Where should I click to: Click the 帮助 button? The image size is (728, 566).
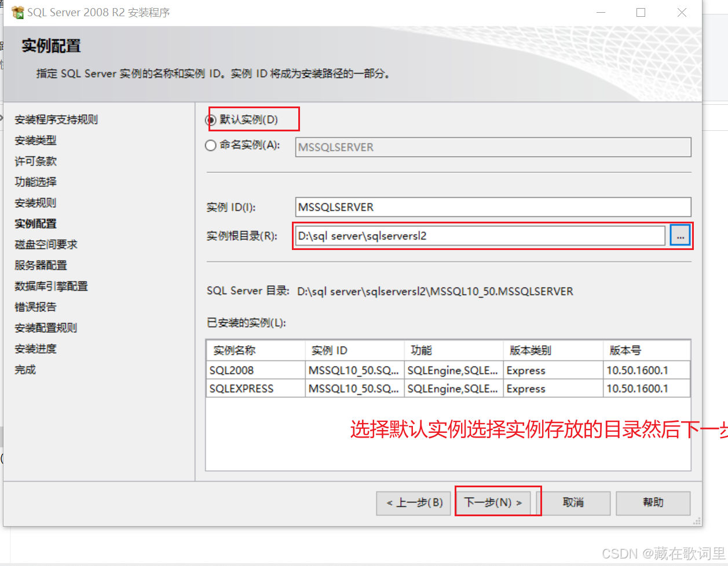[x=653, y=503]
